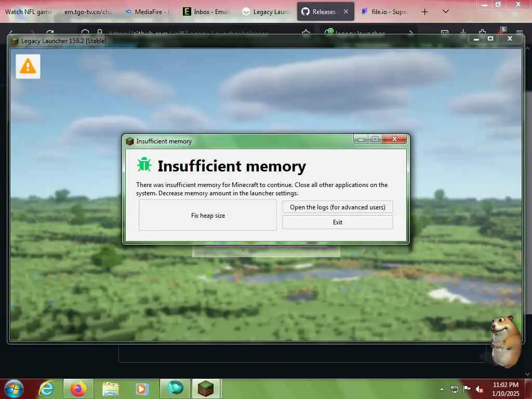This screenshot has width=532, height=399.
Task: Show hidden system tray icons
Action: click(442, 389)
